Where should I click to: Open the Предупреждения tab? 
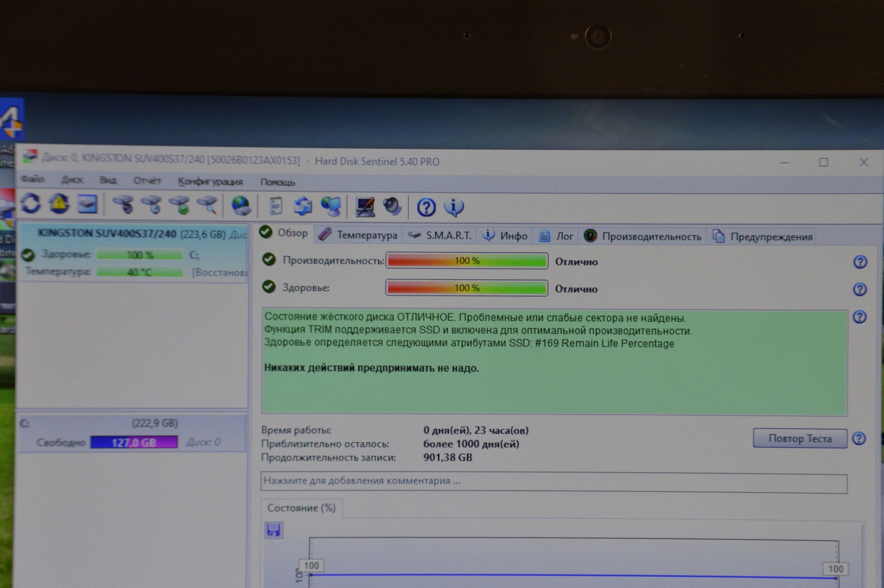763,237
